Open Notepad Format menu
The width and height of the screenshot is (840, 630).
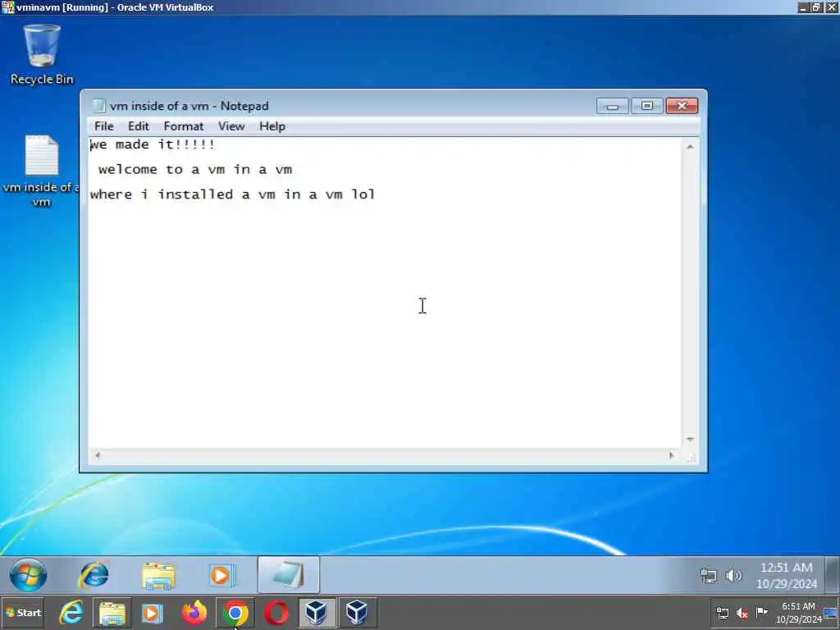tap(183, 126)
